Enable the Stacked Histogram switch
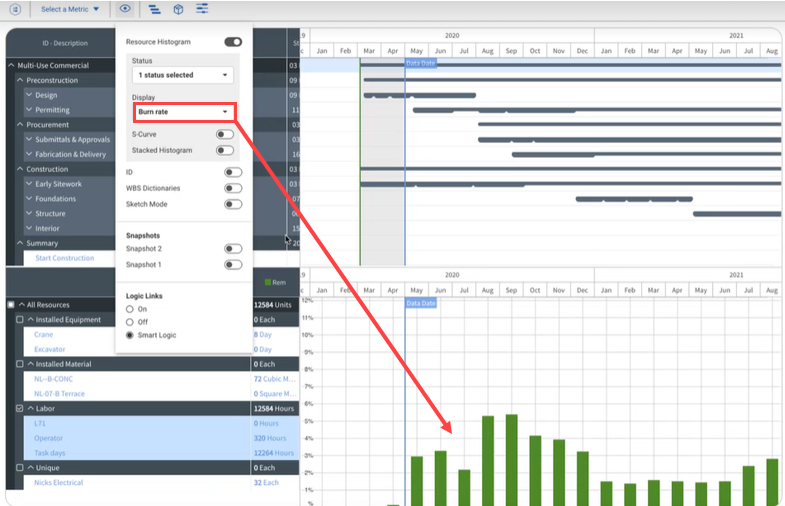The image size is (785, 506). click(225, 150)
